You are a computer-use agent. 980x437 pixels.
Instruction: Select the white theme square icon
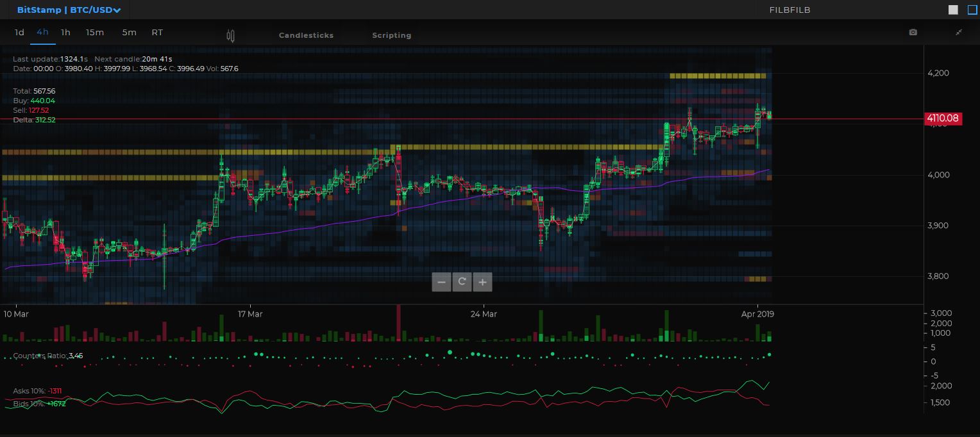point(953,10)
